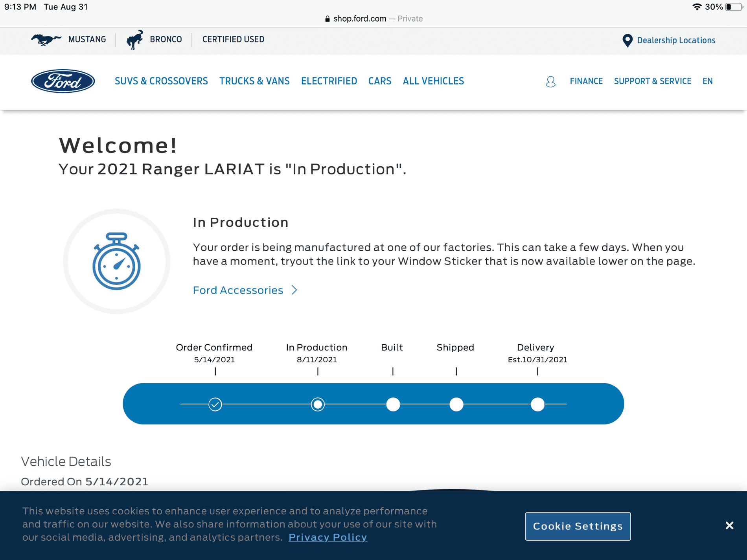The height and width of the screenshot is (560, 747).
Task: Open the Support & Service menu
Action: point(653,81)
